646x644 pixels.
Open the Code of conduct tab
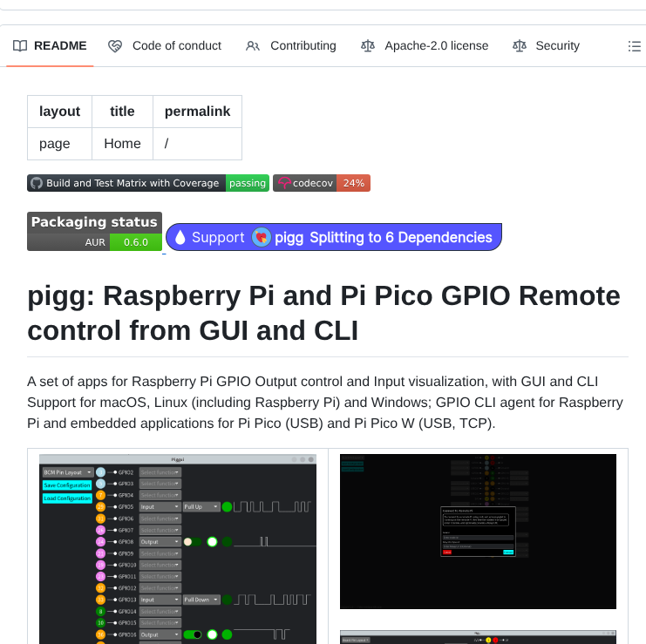[x=165, y=45]
